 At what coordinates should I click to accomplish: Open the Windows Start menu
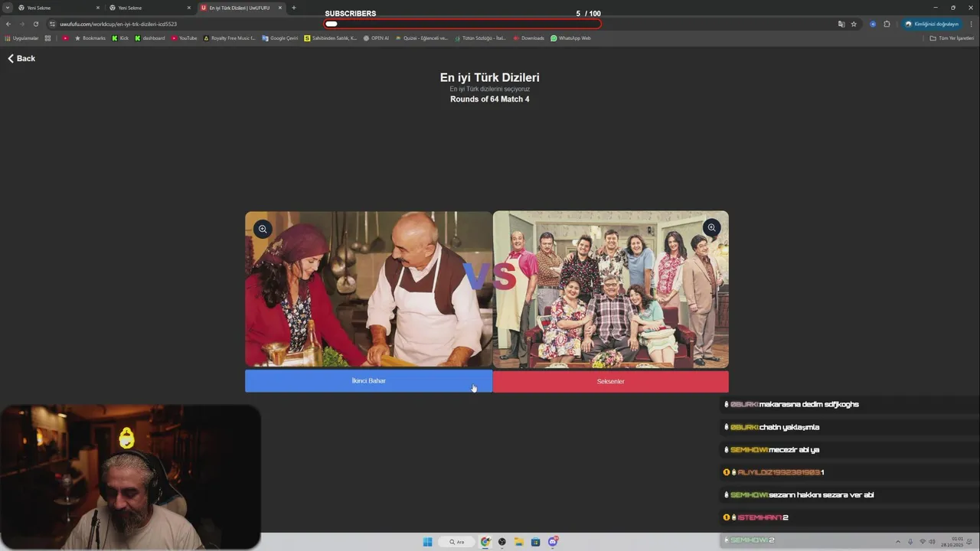[427, 542]
